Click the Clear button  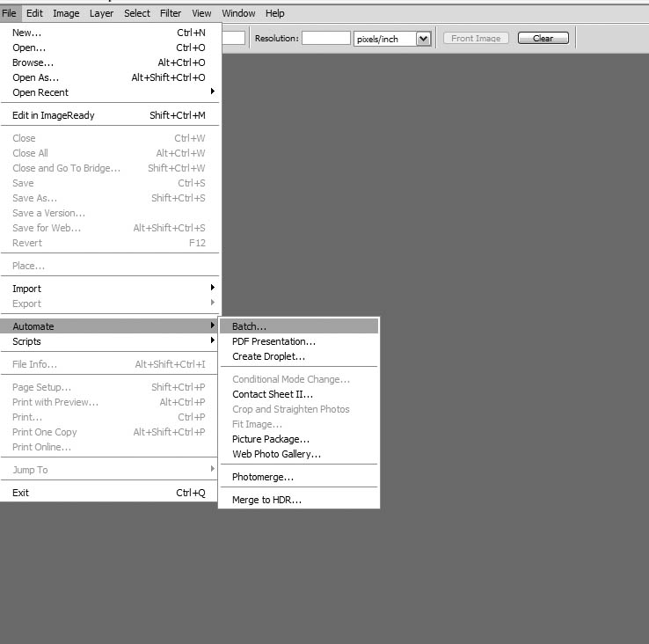pos(543,38)
